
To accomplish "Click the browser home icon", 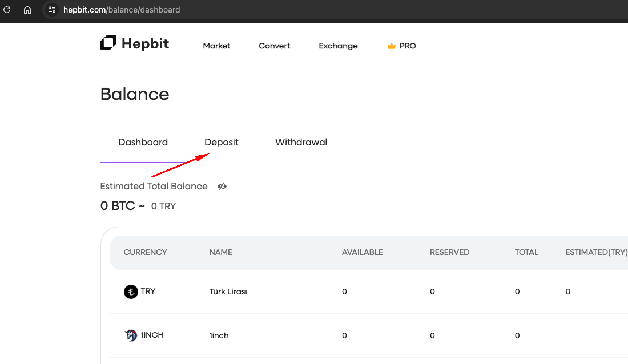I will [x=27, y=10].
